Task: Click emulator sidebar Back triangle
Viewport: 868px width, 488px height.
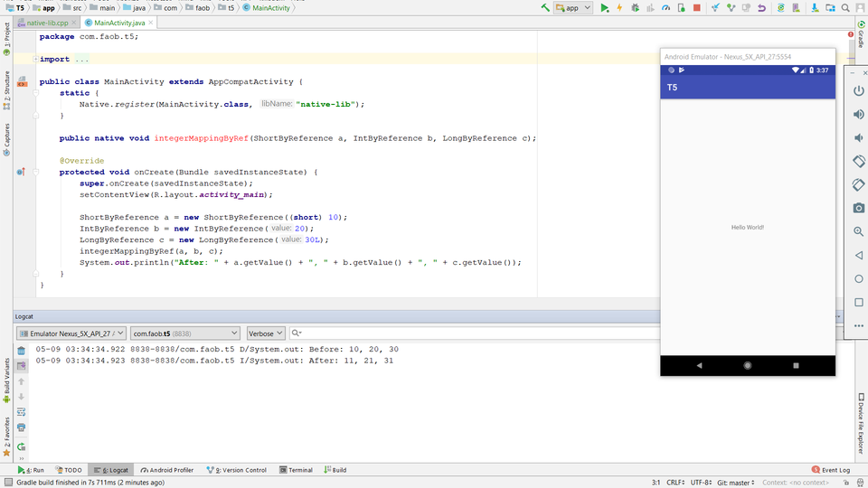Action: tap(859, 255)
